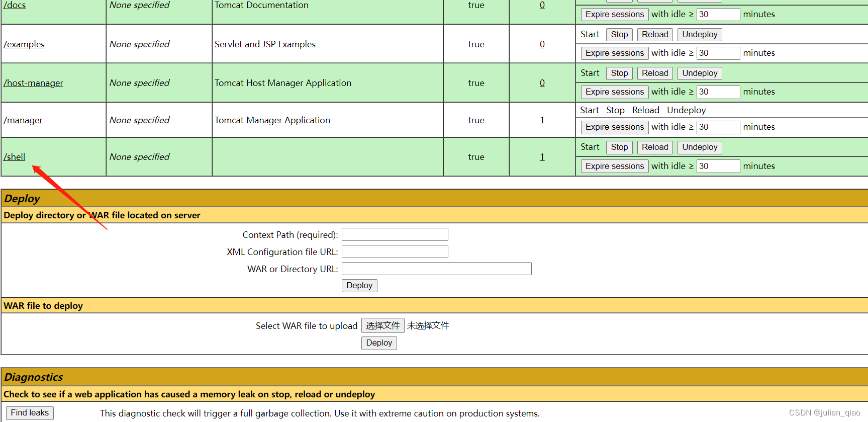Click the 'Select WAR file to upload' label
Viewport: 868px width, 422px height.
(x=307, y=326)
